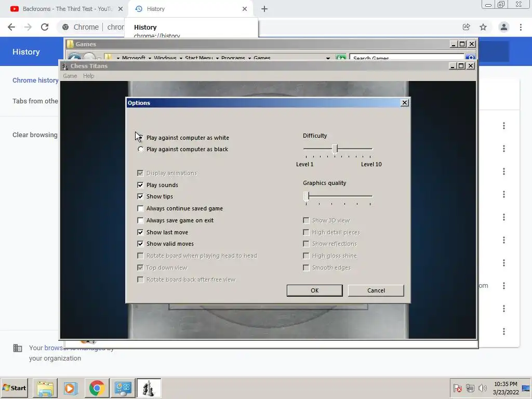Open more actions for first history entry

click(504, 126)
